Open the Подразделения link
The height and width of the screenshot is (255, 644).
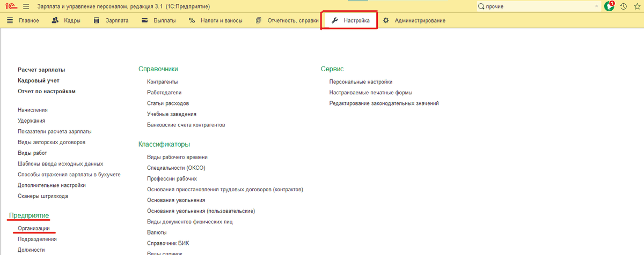tap(37, 239)
